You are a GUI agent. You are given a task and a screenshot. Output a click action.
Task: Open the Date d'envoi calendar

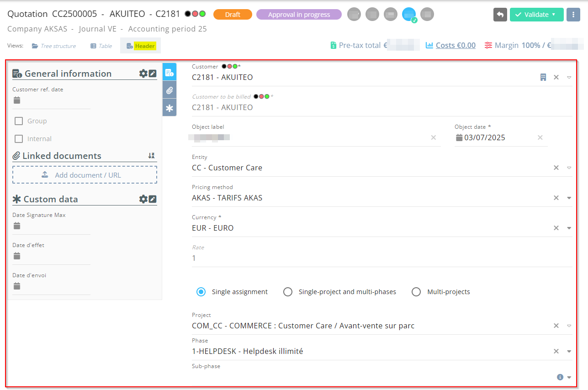pos(17,286)
